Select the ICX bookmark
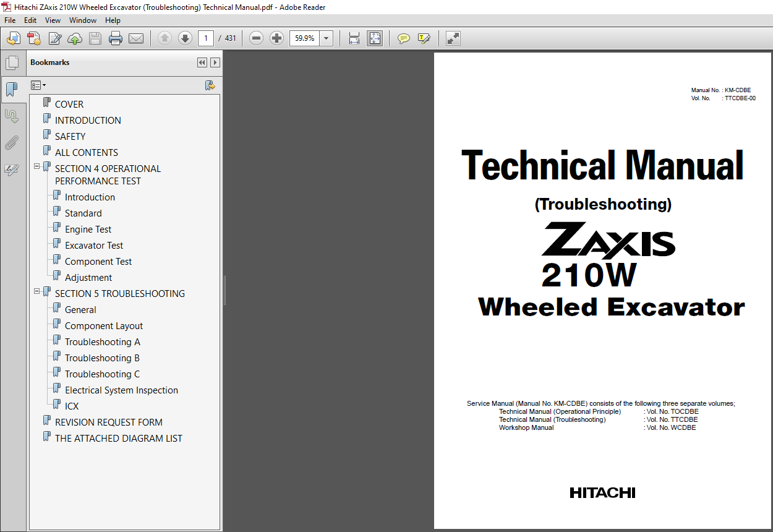The height and width of the screenshot is (532, 773). click(x=72, y=406)
